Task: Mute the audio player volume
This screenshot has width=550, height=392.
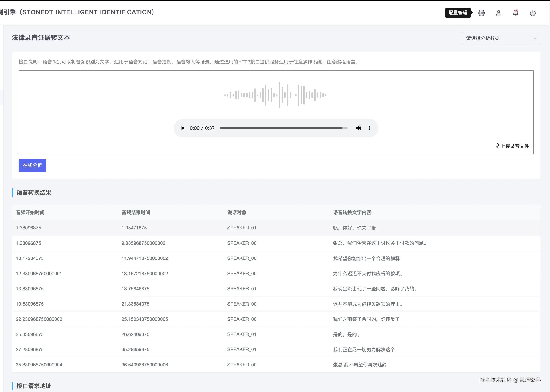Action: [x=358, y=128]
